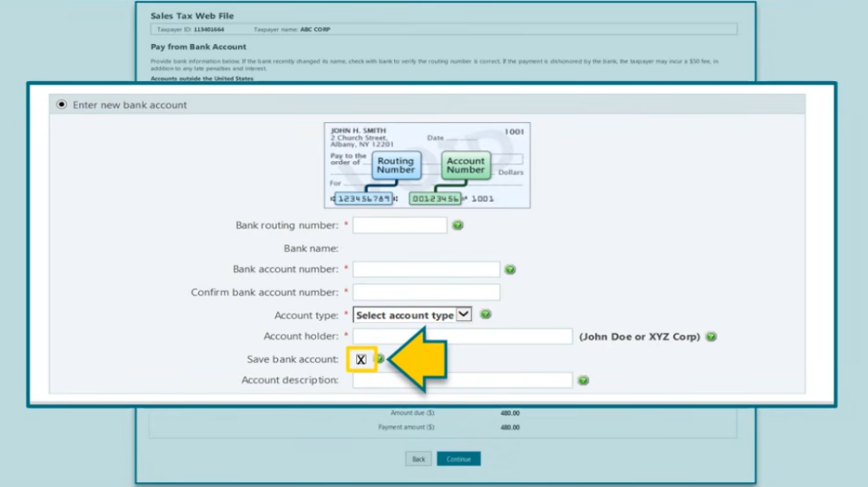Viewport: 868px width, 487px height.
Task: Click the Routing Number label on check
Action: (x=396, y=165)
